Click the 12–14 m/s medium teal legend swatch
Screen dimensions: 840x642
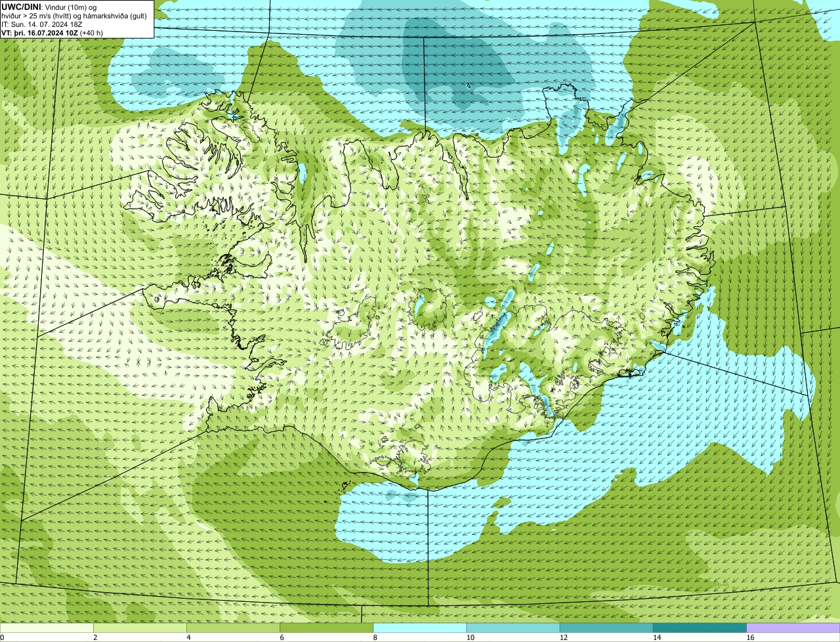(x=606, y=628)
